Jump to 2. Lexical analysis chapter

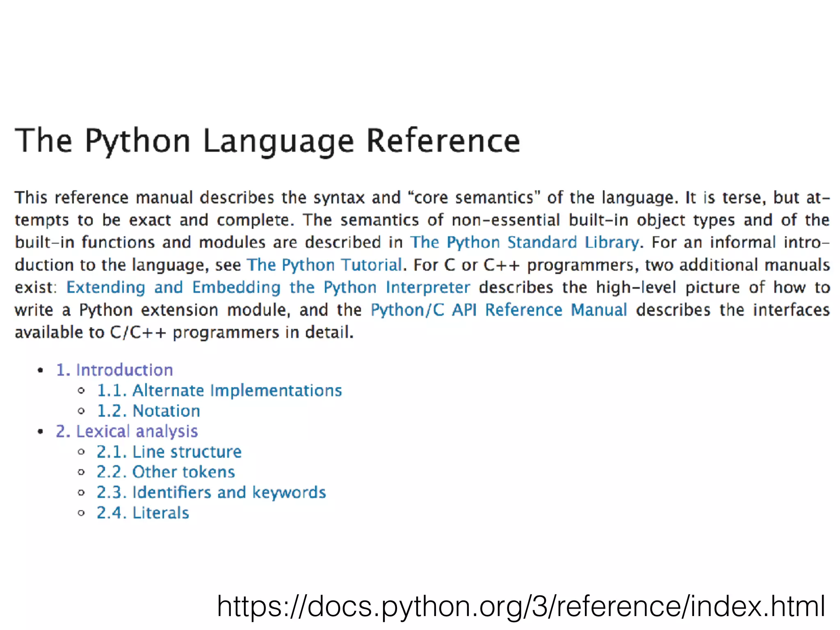tap(127, 431)
